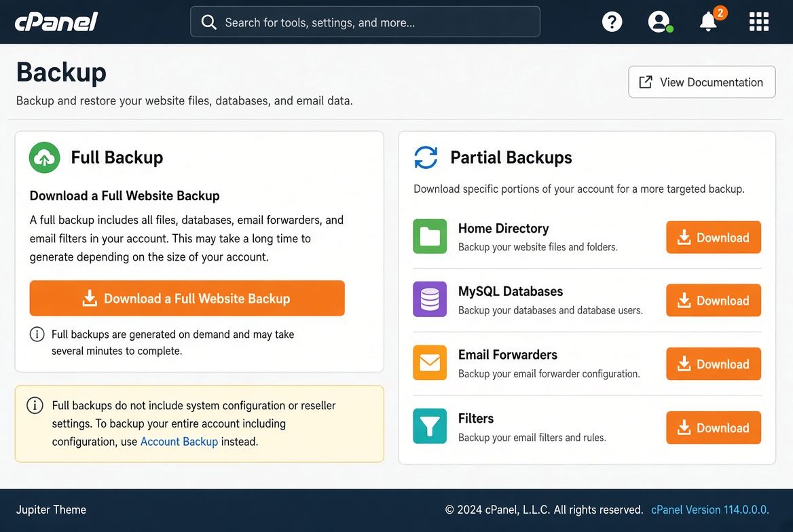This screenshot has height=532, width=793.
Task: Download the MySQL Databases backup
Action: pyautogui.click(x=713, y=301)
